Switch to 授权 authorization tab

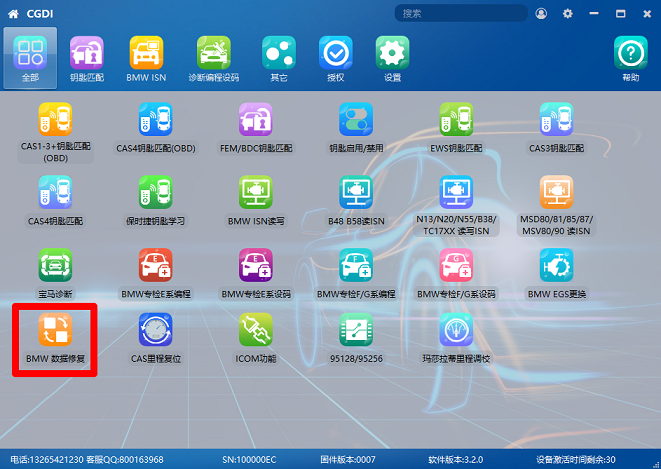(336, 59)
